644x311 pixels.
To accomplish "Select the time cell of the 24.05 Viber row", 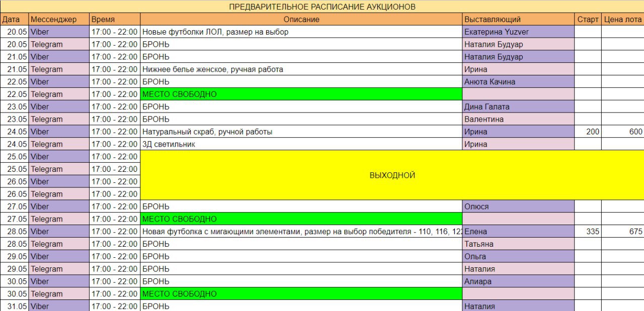I will (x=115, y=132).
